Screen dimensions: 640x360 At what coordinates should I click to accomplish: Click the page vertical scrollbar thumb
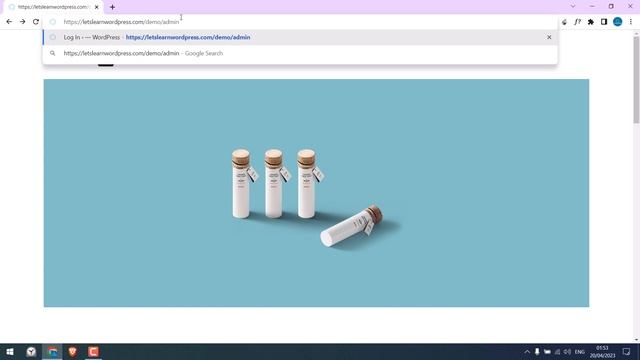click(636, 80)
